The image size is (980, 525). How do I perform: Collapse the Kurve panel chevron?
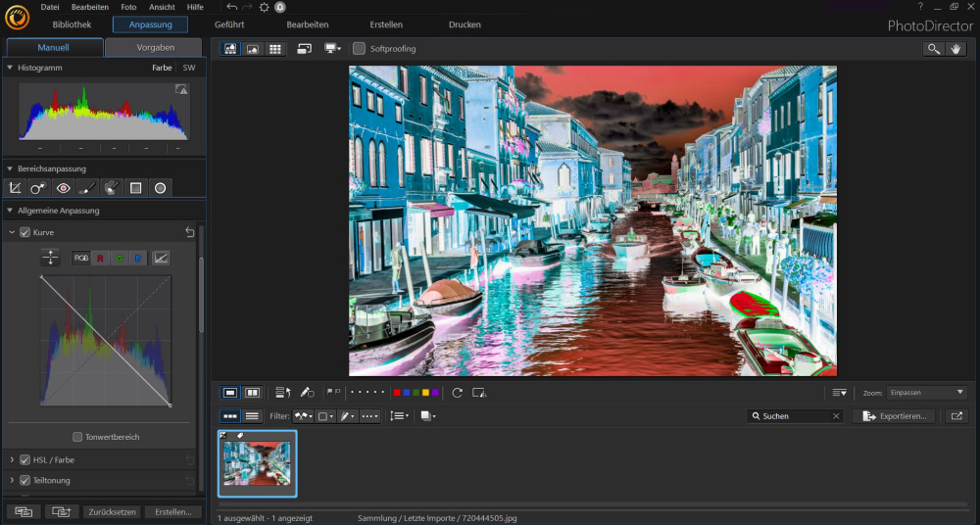point(12,232)
